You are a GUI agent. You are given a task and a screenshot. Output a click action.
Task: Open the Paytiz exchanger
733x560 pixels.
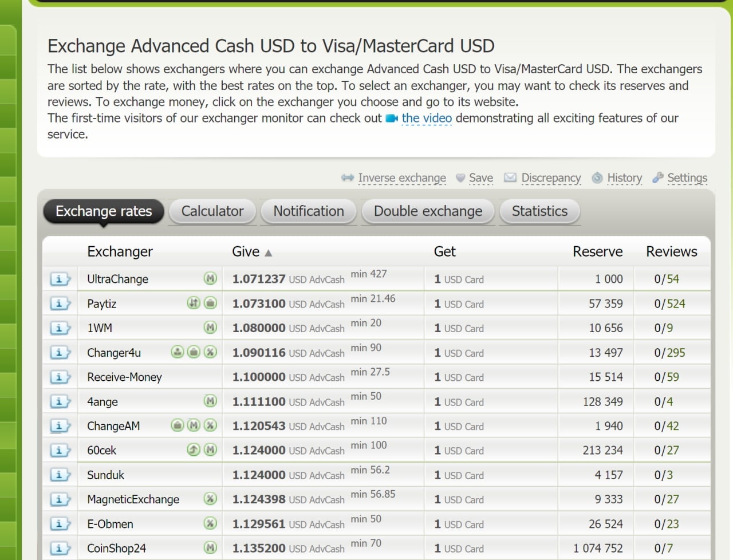point(101,303)
